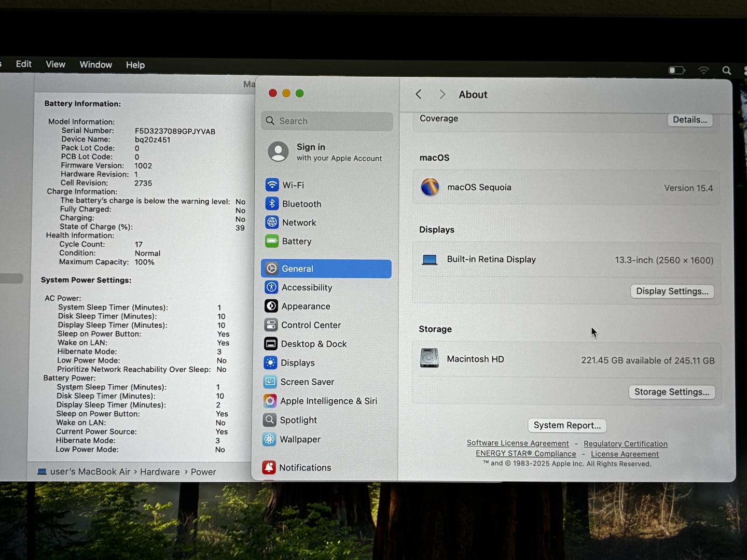This screenshot has width=747, height=560.
Task: Open Apple Intelligence & Siri settings
Action: coord(328,401)
